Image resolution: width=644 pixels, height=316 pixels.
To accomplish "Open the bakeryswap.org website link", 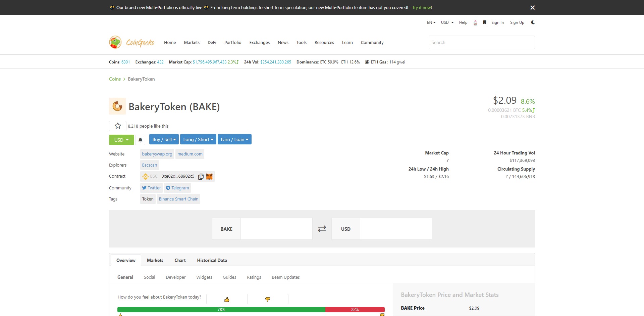I will 157,154.
